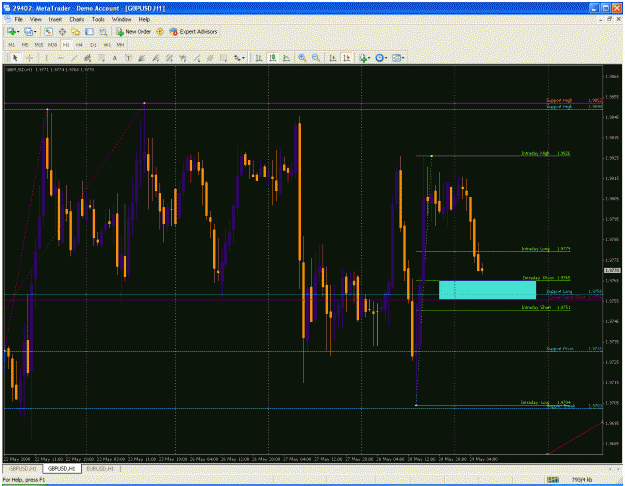625x486 pixels.
Task: Click the cyan rectangle on the chart
Action: click(x=487, y=290)
